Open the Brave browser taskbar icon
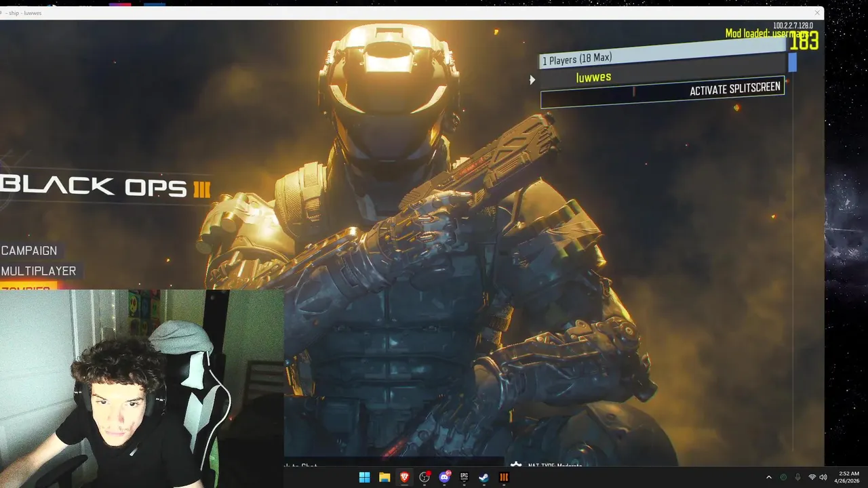The image size is (868, 488). (x=405, y=477)
